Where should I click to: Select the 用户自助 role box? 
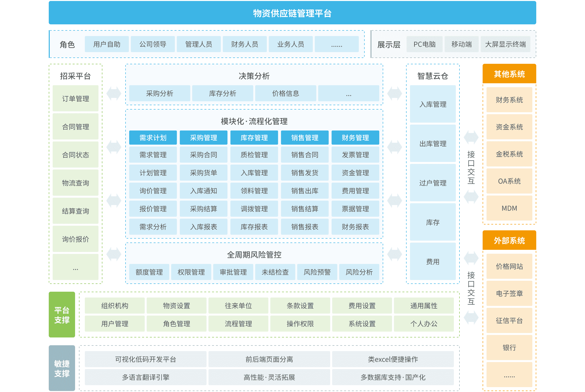107,44
